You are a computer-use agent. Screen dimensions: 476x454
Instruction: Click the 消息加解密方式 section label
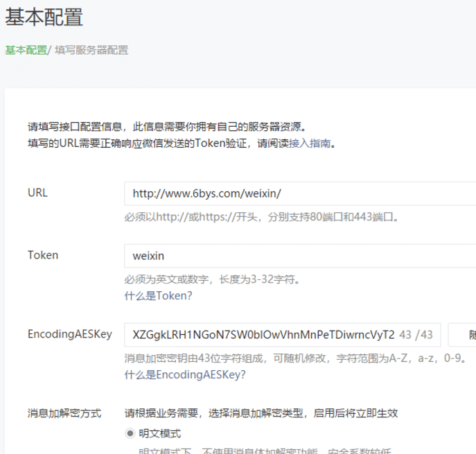click(64, 413)
